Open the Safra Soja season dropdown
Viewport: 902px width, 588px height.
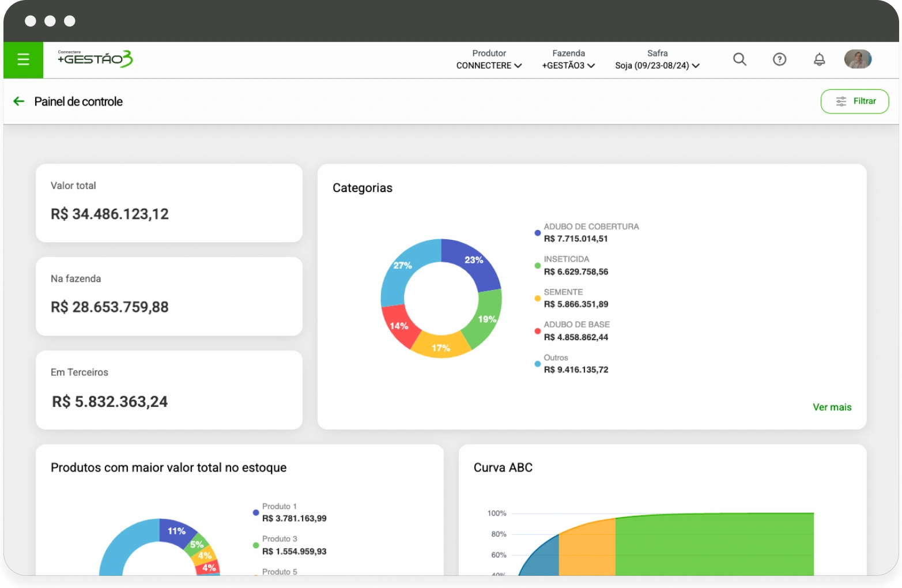(x=657, y=60)
